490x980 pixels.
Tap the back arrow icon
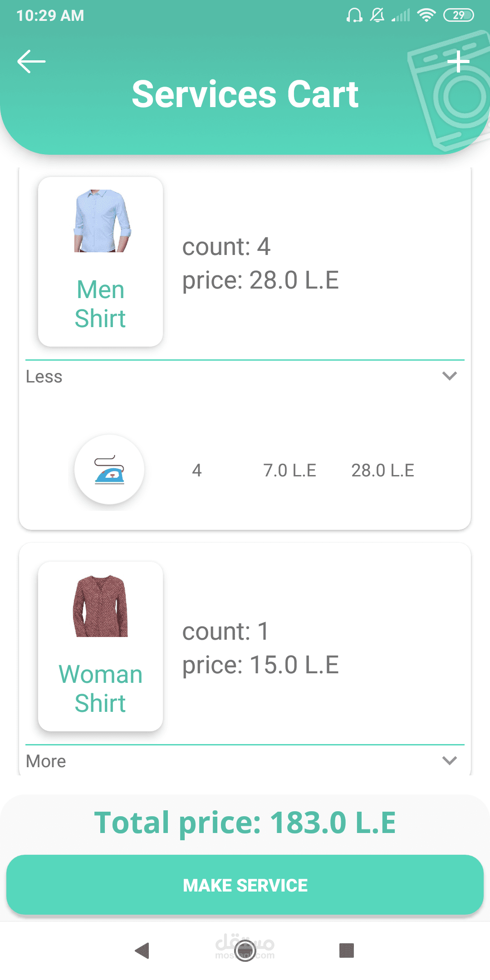coord(31,61)
